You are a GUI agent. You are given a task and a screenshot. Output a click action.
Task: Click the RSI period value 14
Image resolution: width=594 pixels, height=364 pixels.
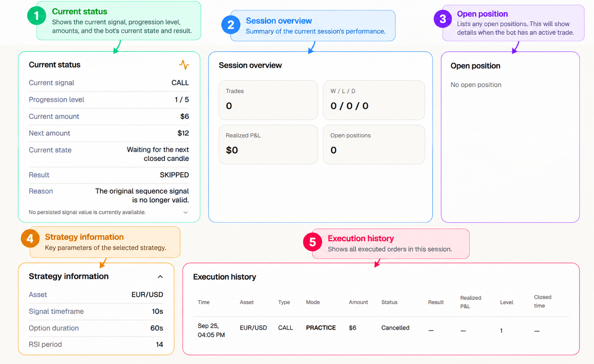click(x=159, y=344)
